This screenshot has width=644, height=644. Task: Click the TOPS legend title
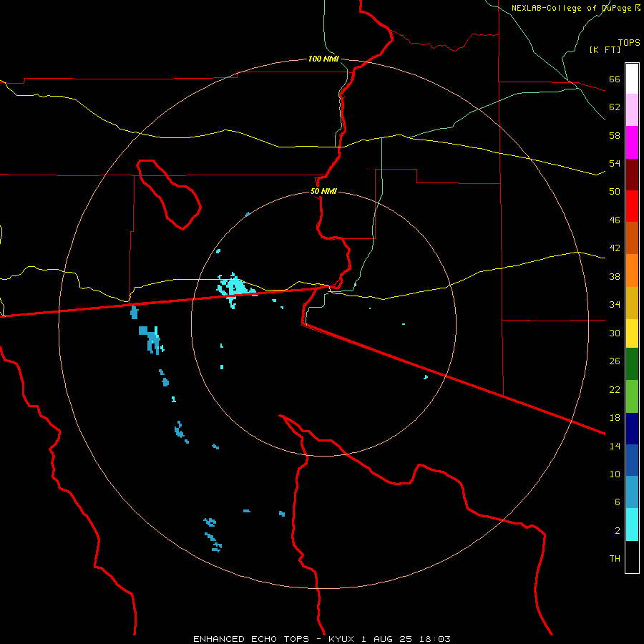pyautogui.click(x=629, y=42)
